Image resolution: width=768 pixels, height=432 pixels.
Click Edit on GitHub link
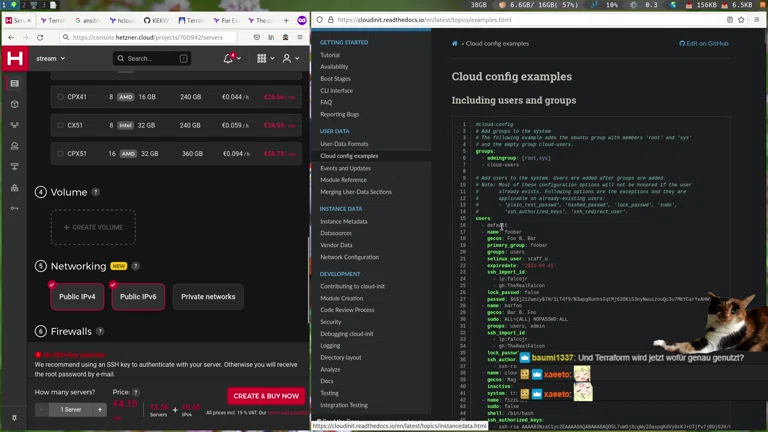pyautogui.click(x=703, y=44)
